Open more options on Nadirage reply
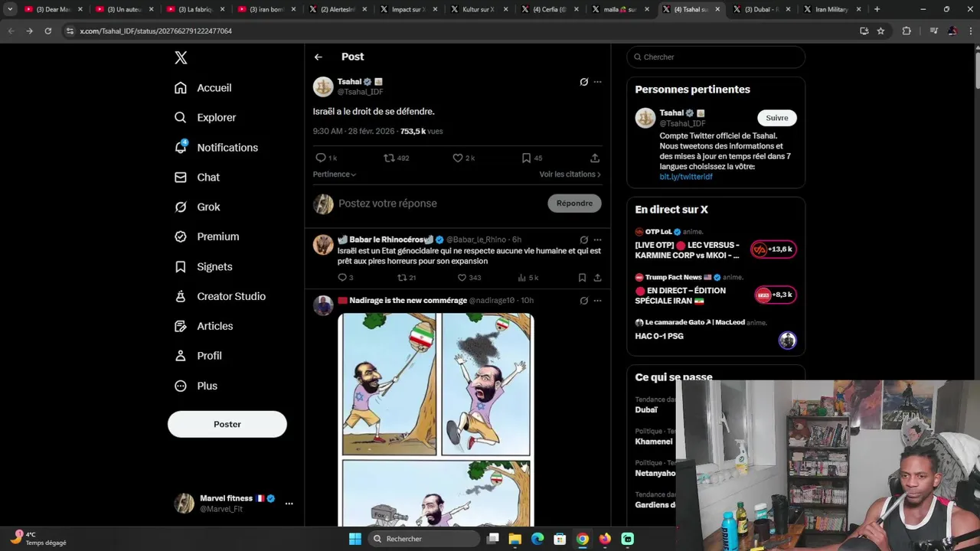 (597, 301)
